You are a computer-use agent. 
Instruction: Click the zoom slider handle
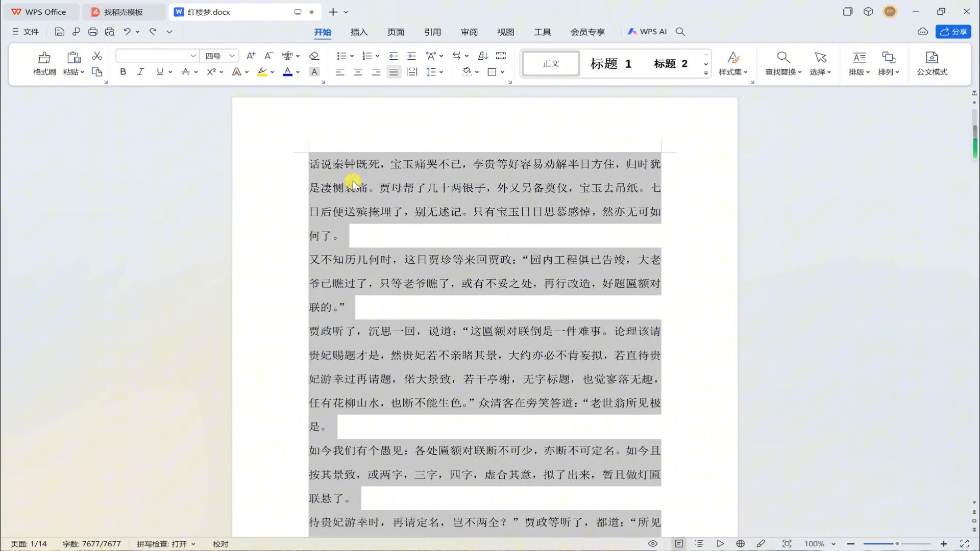(x=897, y=544)
